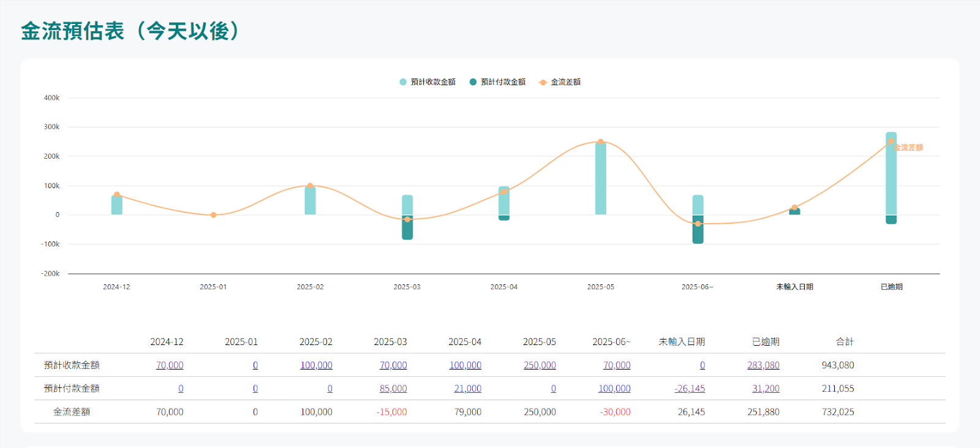Image resolution: width=980 pixels, height=448 pixels.
Task: Click the 211,055 payable total
Action: click(838, 389)
